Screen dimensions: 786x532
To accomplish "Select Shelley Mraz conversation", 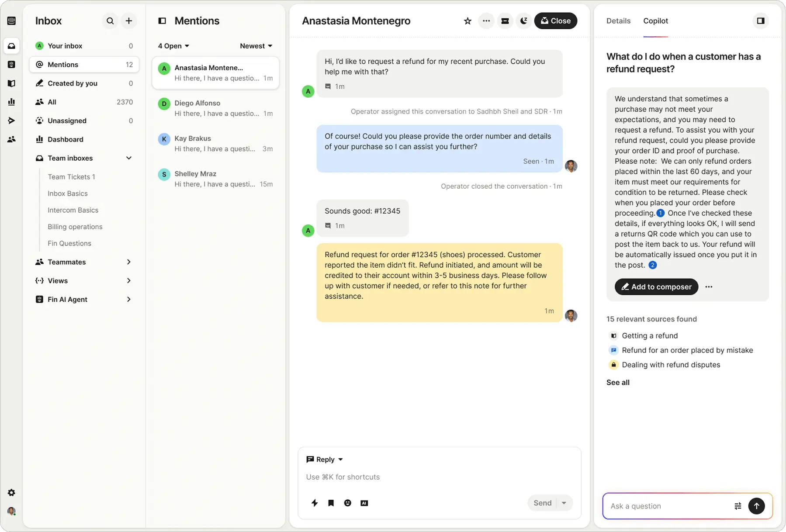I will (215, 179).
